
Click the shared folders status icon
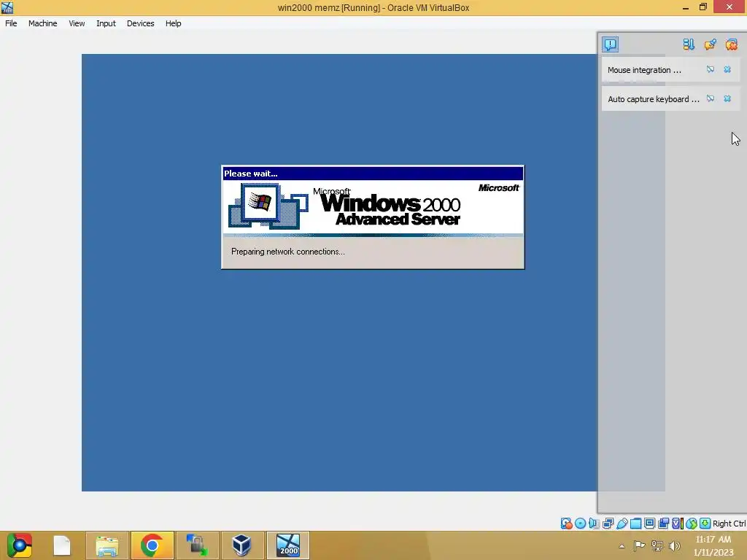[x=635, y=524]
